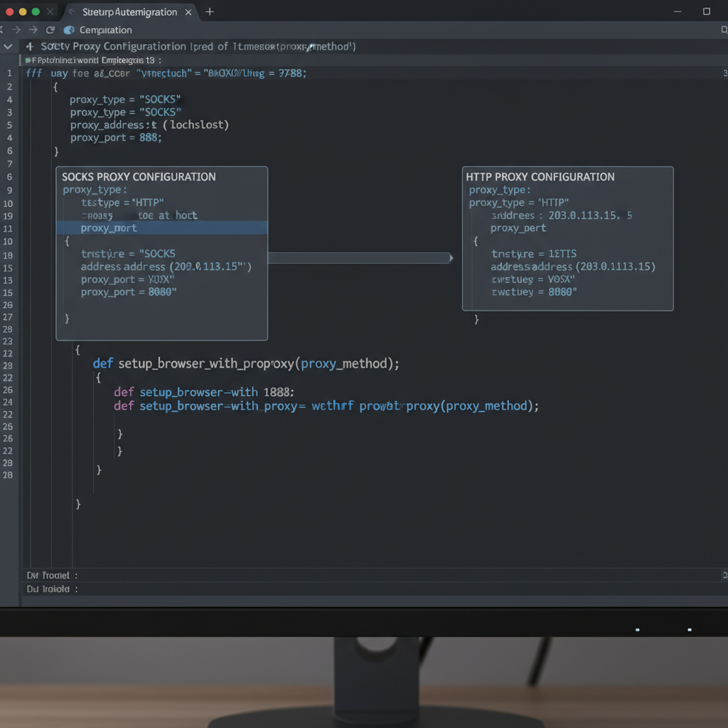
Task: Select the highlighted proxy_port line
Action: [x=162, y=227]
